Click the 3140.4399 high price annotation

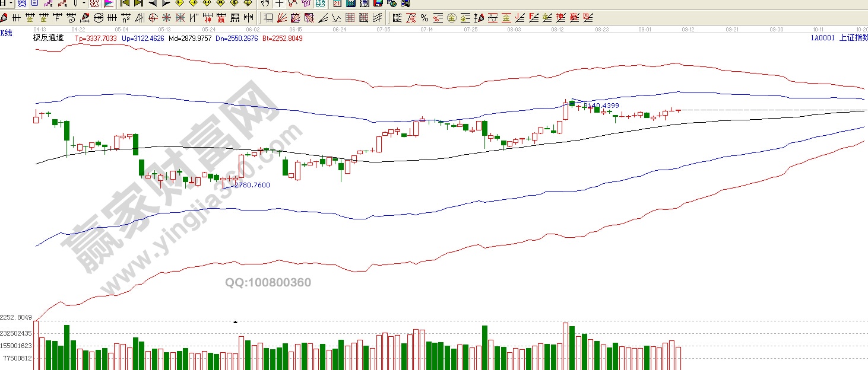pyautogui.click(x=601, y=106)
